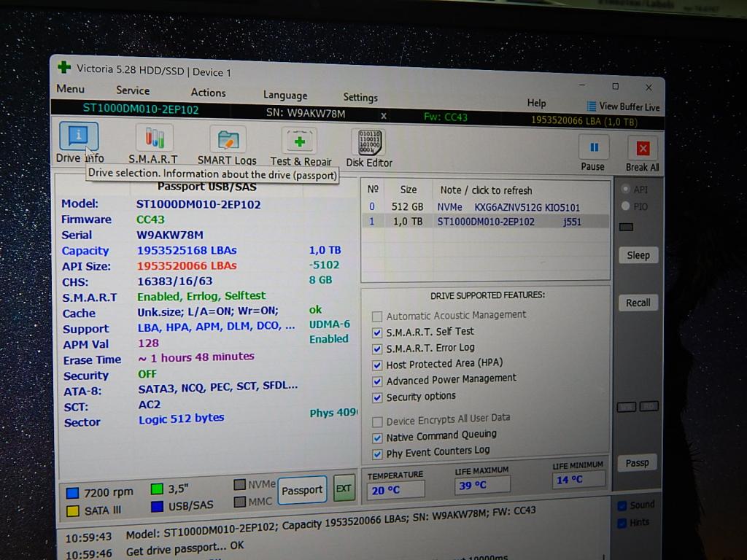Toggle Phy Event Counters Log checkbox
747x560 pixels.
[377, 454]
